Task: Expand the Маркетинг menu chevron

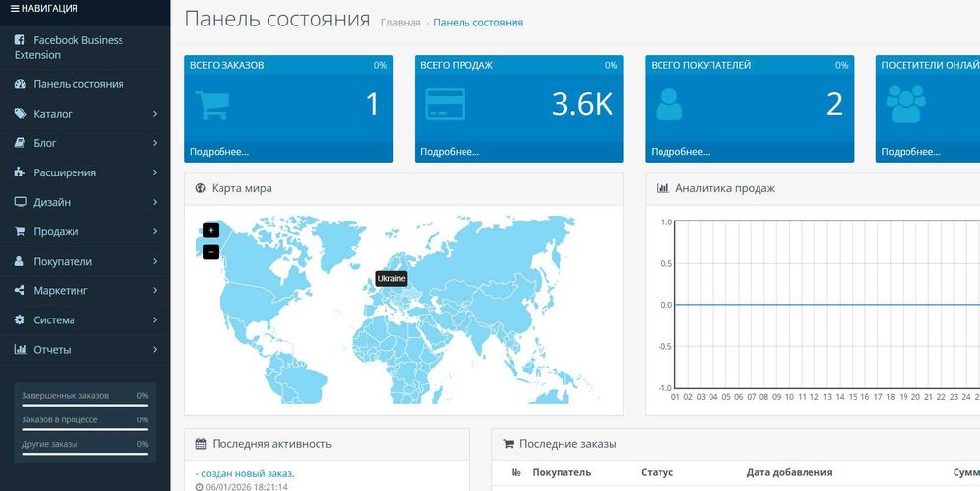Action: 155,290
